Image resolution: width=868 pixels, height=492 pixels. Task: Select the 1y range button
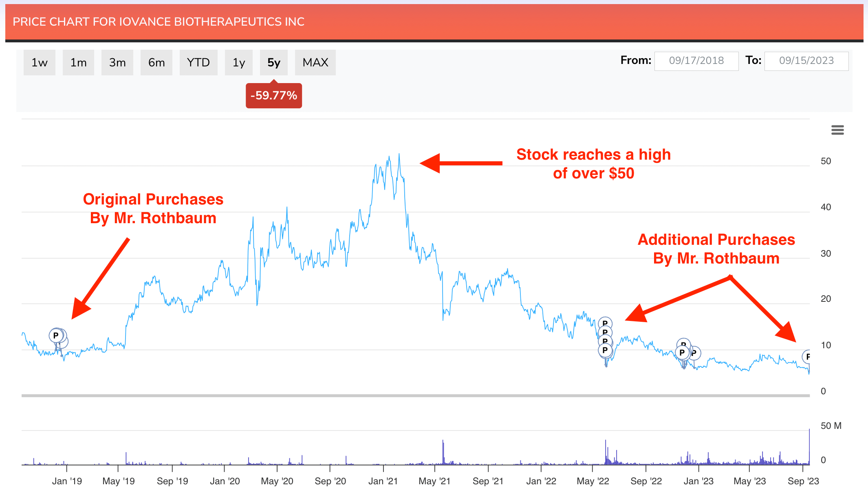point(238,62)
